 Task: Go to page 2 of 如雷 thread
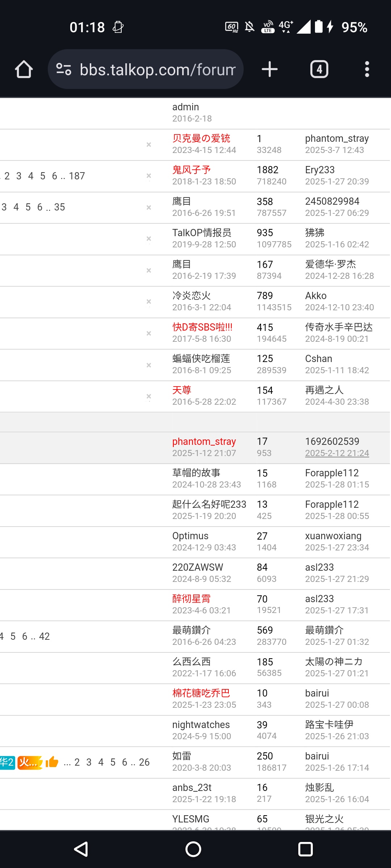pos(77,762)
